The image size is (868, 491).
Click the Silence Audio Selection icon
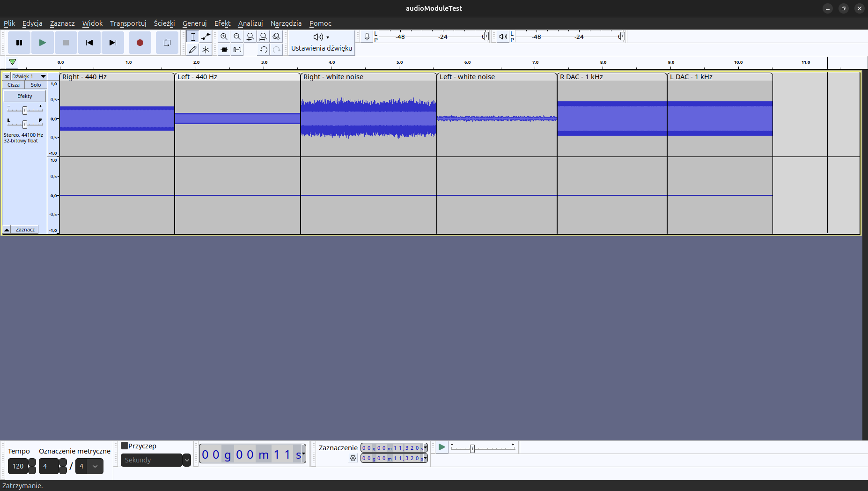(x=237, y=50)
